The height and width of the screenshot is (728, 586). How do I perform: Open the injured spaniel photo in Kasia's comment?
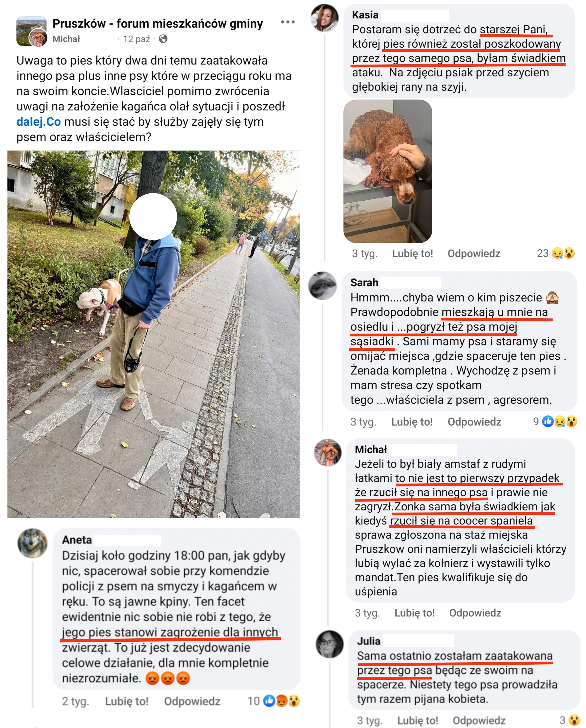pos(387,171)
